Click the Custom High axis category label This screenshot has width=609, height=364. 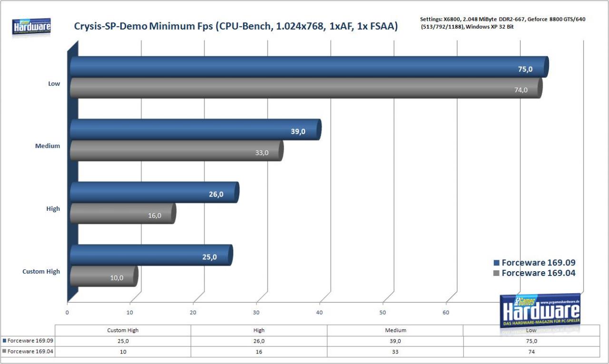(x=41, y=271)
